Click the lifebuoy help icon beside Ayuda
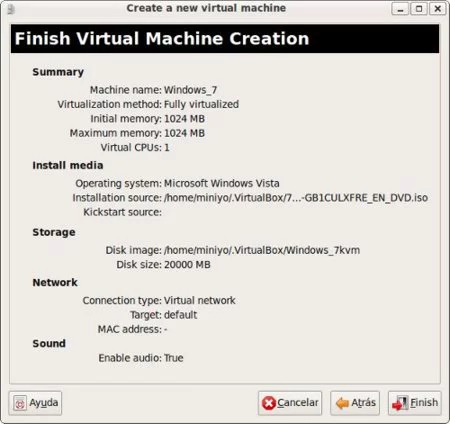Viewport: 450px width, 424px height. pos(20,403)
